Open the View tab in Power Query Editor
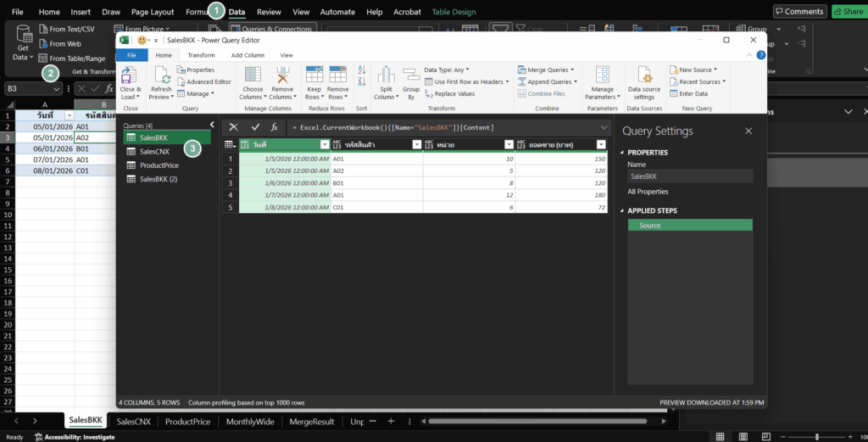Viewport: 868px width, 442px height. tap(287, 55)
